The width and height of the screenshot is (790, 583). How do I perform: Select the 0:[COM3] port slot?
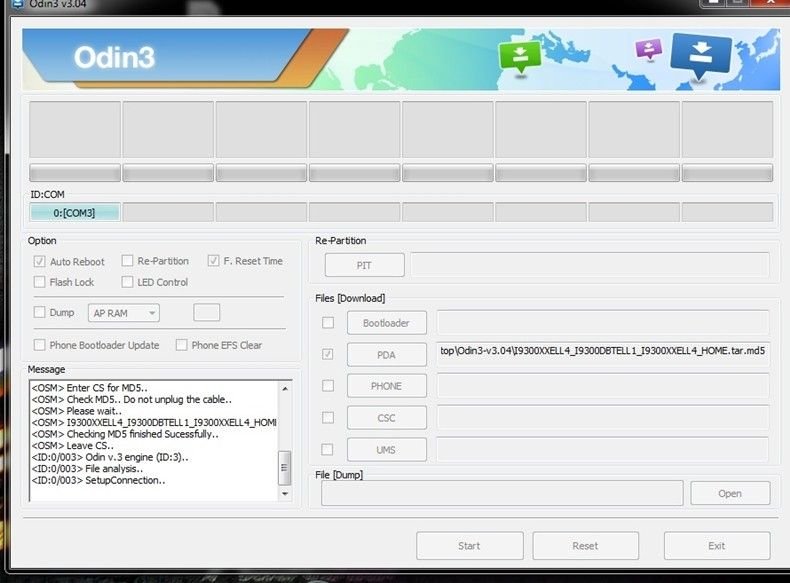click(x=75, y=212)
